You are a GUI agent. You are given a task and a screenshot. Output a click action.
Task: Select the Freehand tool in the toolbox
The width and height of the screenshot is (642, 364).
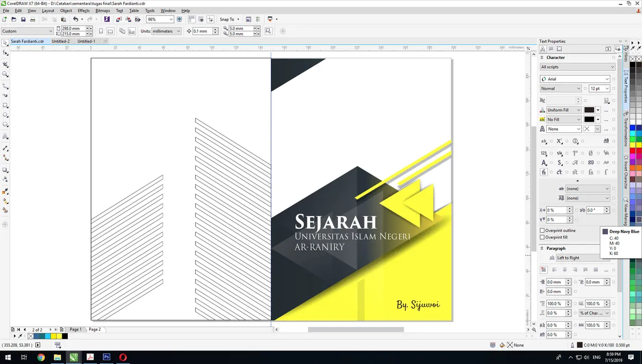(x=6, y=86)
